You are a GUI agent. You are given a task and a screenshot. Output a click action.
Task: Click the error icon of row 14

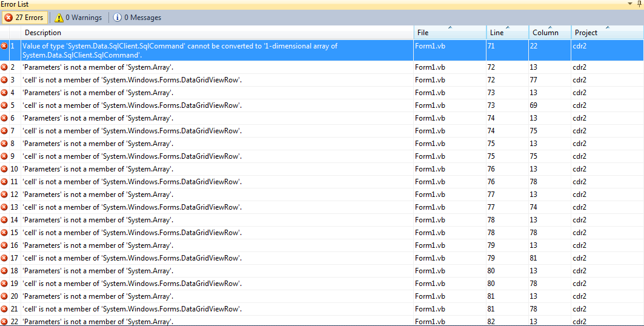[x=4, y=220]
